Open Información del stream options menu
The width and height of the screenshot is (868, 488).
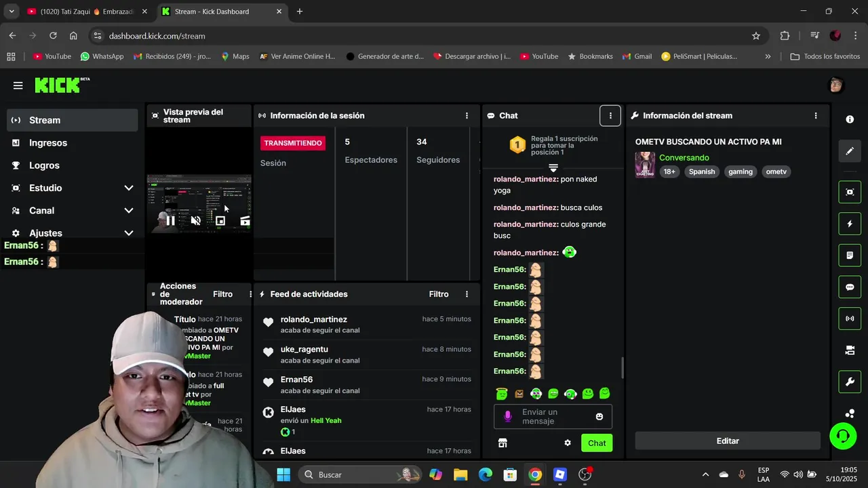tap(816, 116)
